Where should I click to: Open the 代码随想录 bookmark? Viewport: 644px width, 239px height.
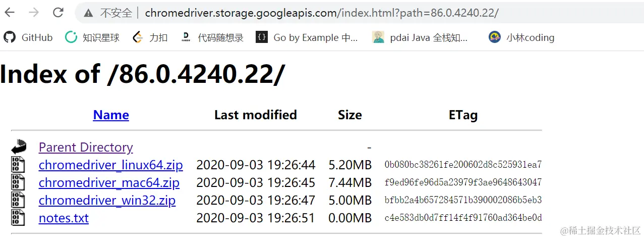[212, 37]
